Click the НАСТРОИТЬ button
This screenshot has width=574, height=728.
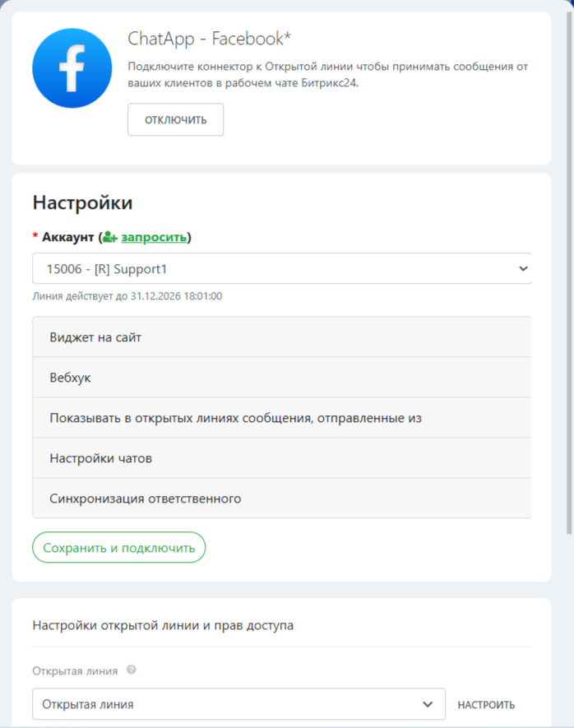tap(486, 705)
